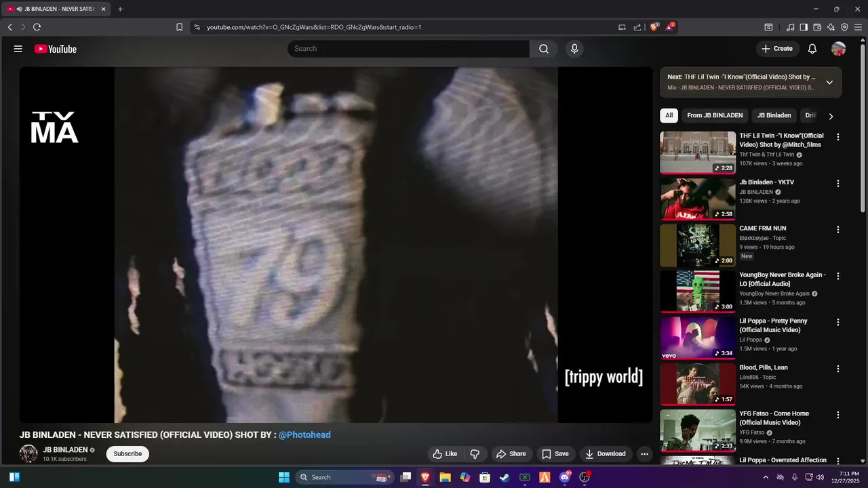Open the browser main menu
868x488 pixels.
point(858,27)
